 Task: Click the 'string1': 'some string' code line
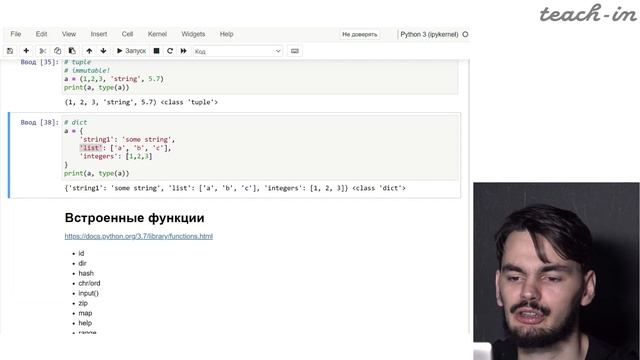(x=127, y=140)
